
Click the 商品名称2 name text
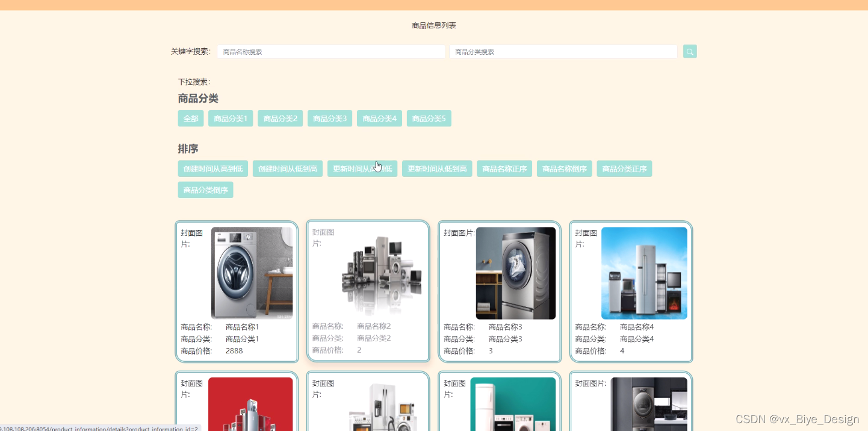[x=374, y=326]
